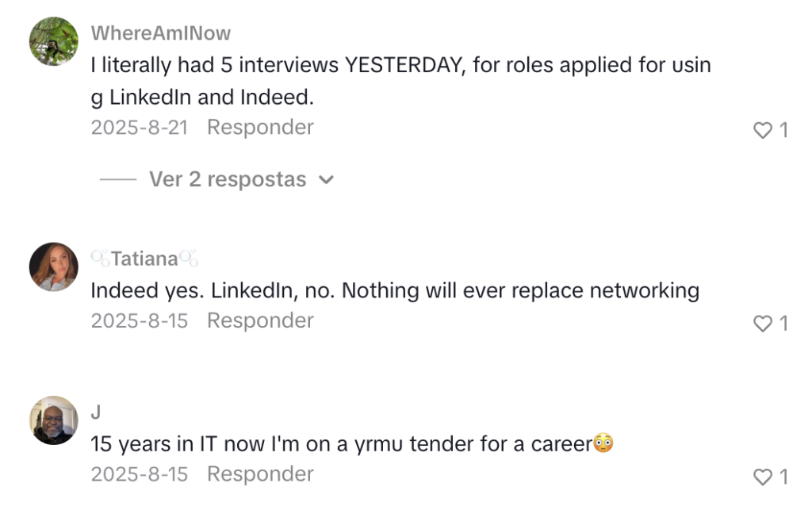Click the like count beside J's comment

coord(783,477)
